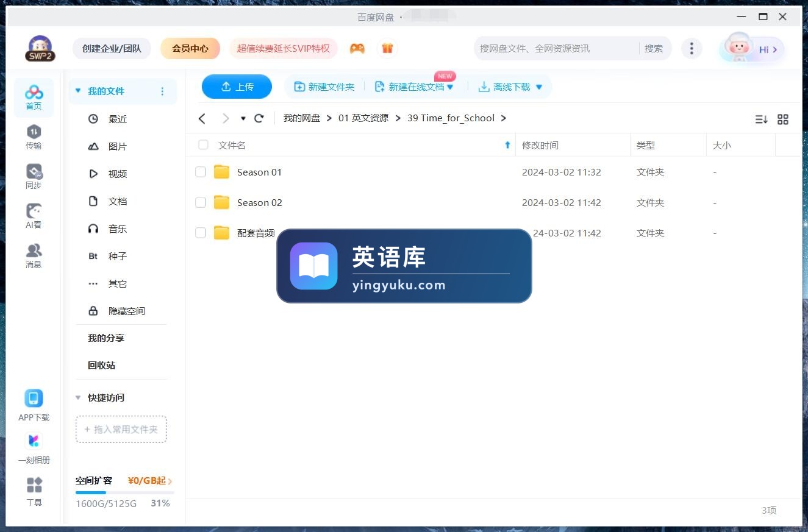Click 我的网盘 in breadcrumb path
This screenshot has width=808, height=532.
click(x=302, y=118)
